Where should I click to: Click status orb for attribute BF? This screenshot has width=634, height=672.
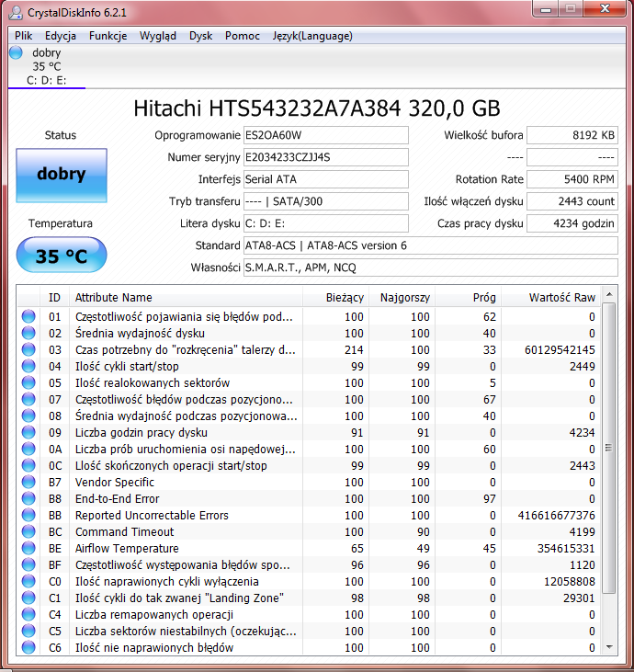coord(28,564)
